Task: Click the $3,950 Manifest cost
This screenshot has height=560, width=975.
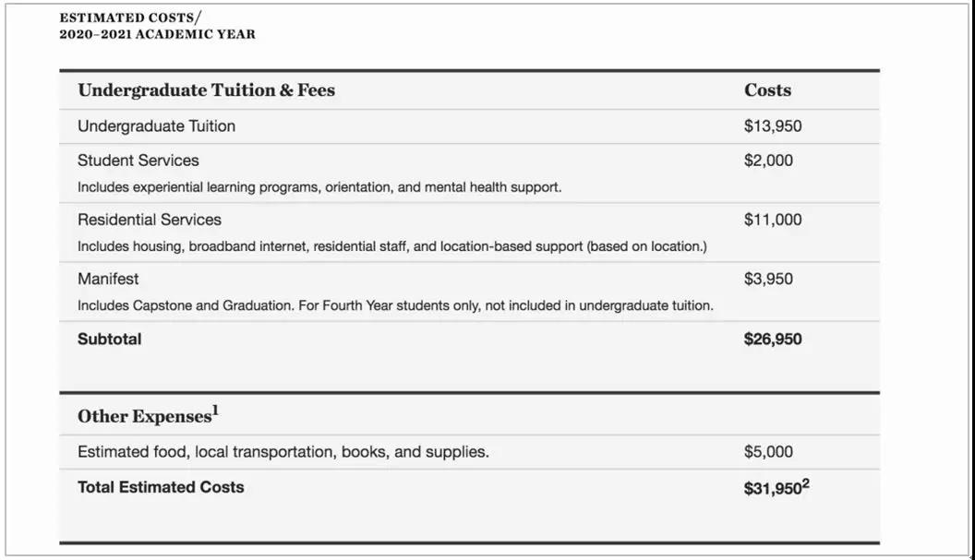Action: pyautogui.click(x=768, y=279)
